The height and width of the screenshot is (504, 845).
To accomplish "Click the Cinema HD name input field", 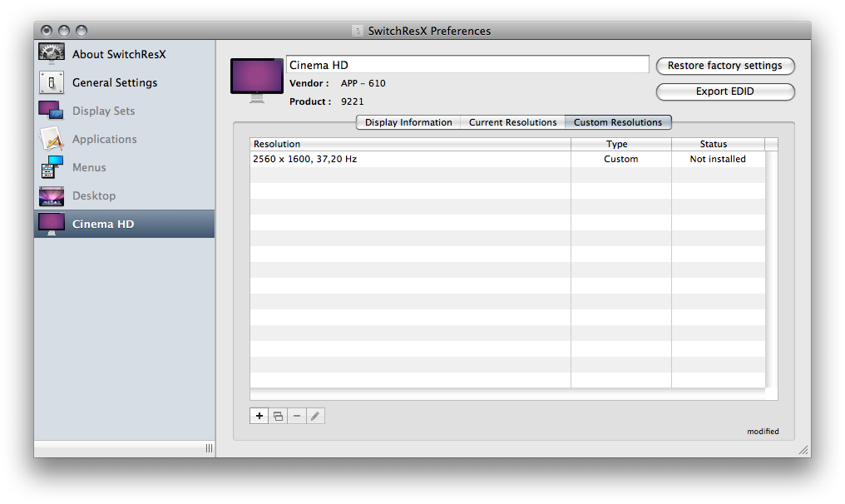I will 467,65.
